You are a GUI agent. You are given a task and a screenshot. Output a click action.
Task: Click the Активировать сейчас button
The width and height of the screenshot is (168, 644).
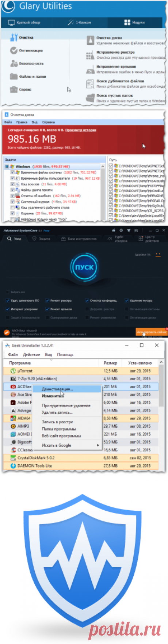point(152,332)
